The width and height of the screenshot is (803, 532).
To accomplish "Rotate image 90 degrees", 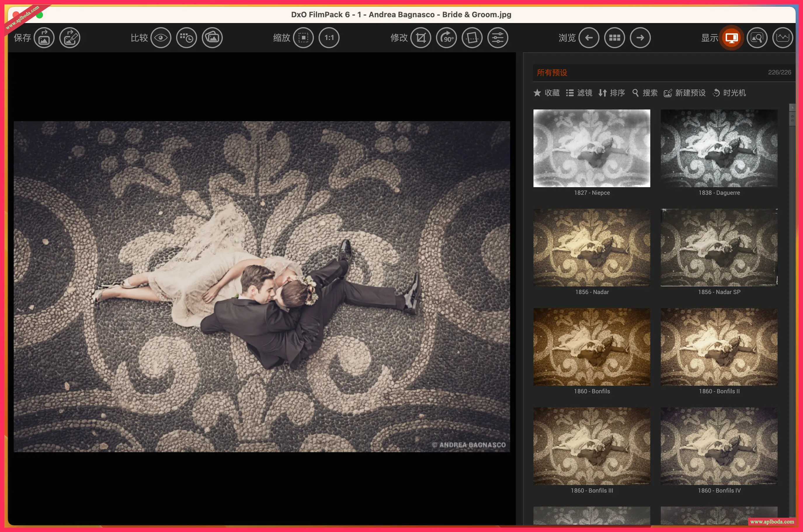I will pyautogui.click(x=446, y=38).
